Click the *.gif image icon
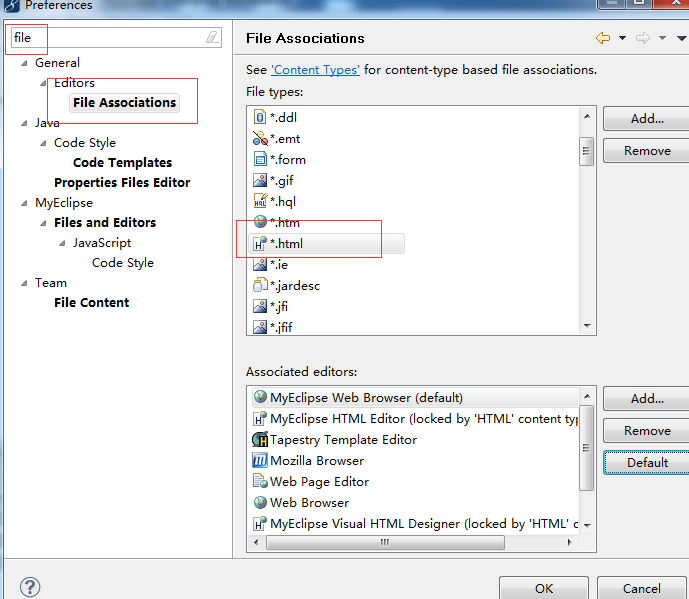Viewport: 689px width, 599px height. point(260,180)
